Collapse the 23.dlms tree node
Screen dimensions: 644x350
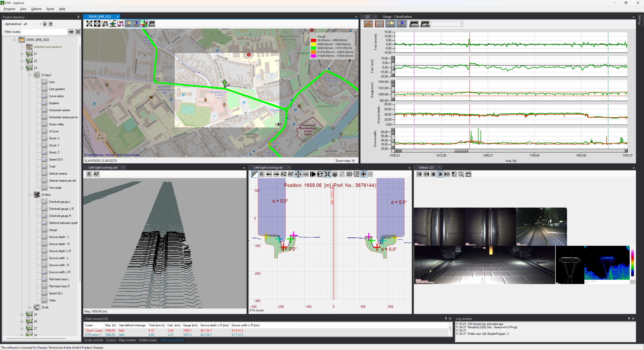coord(29,195)
